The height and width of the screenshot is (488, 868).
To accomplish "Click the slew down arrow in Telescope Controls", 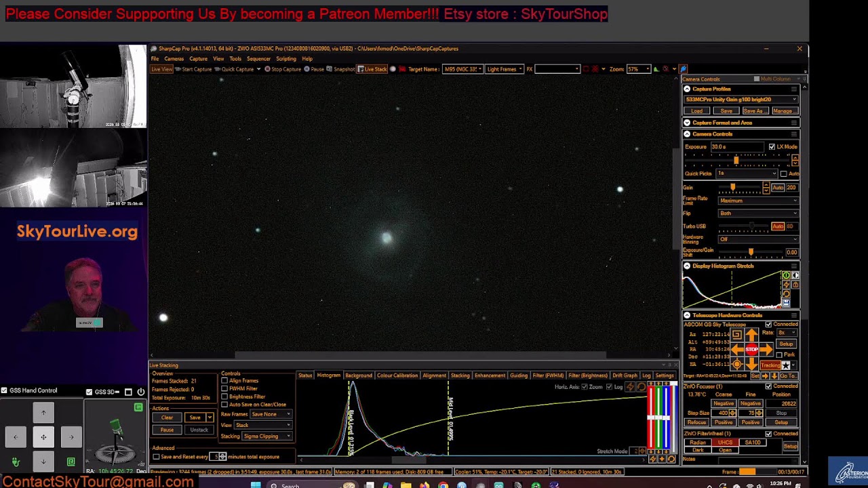I will click(x=752, y=365).
